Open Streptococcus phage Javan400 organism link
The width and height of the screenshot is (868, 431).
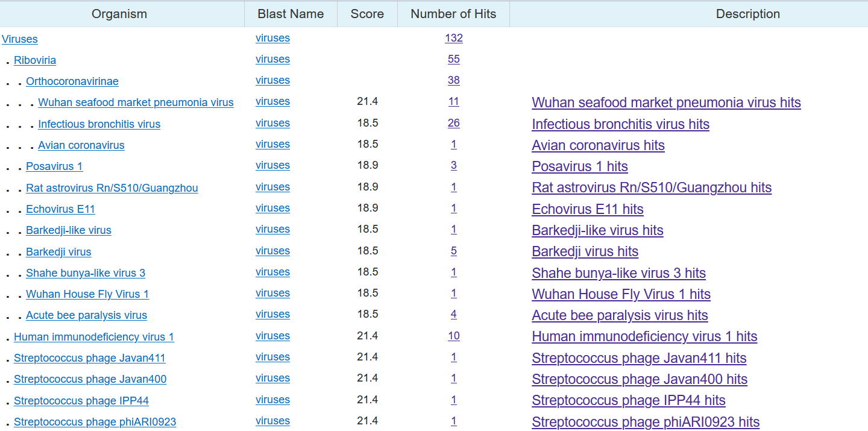click(90, 379)
